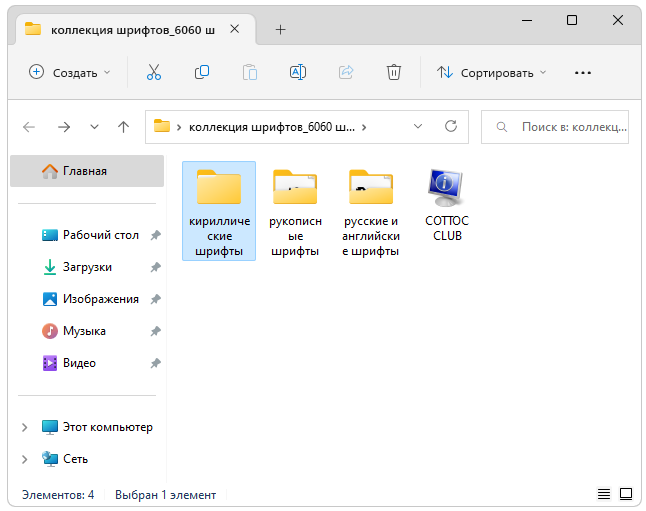Go up one folder level arrow
This screenshot has width=646, height=511.
tap(123, 127)
